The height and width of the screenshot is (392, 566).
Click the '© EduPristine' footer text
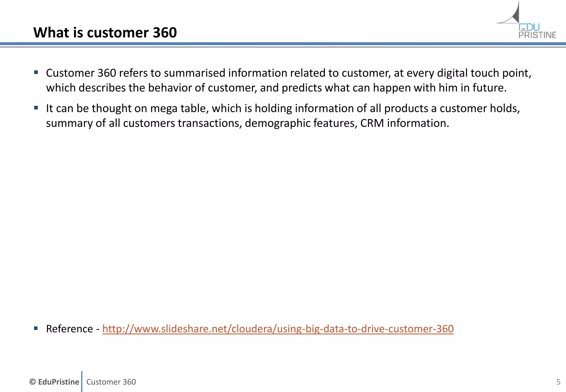pyautogui.click(x=54, y=382)
